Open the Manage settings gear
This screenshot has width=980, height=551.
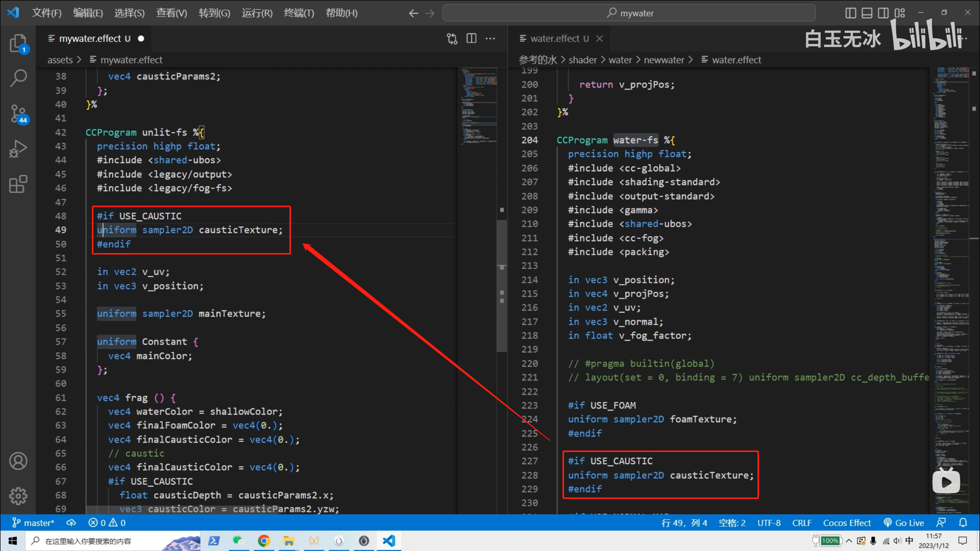pyautogui.click(x=18, y=495)
